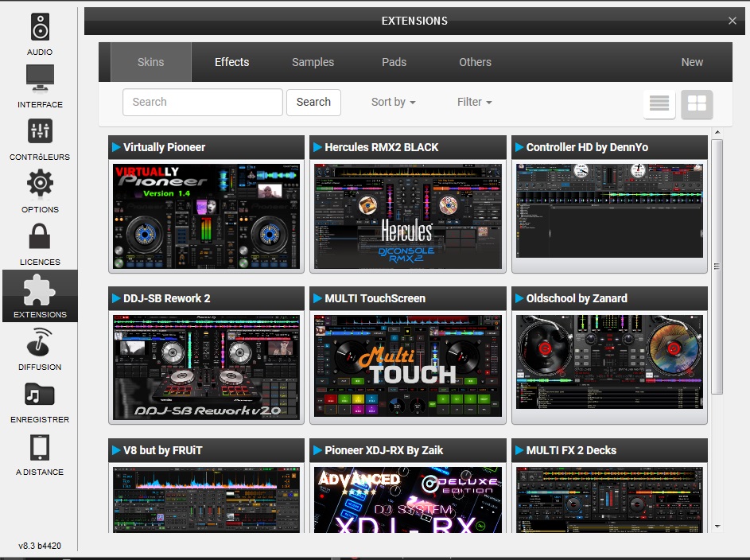750x560 pixels.
Task: Open the Sort by dropdown
Action: click(x=393, y=102)
